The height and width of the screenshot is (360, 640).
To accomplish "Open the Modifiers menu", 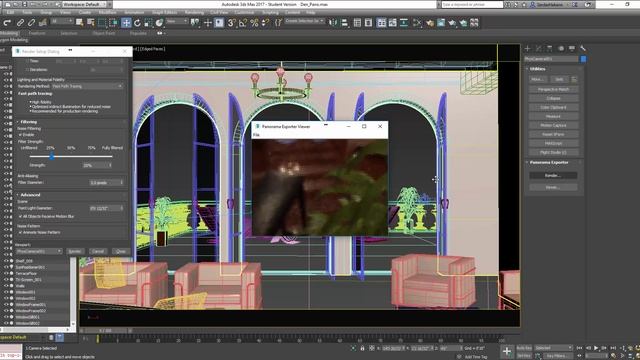I will (x=107, y=13).
